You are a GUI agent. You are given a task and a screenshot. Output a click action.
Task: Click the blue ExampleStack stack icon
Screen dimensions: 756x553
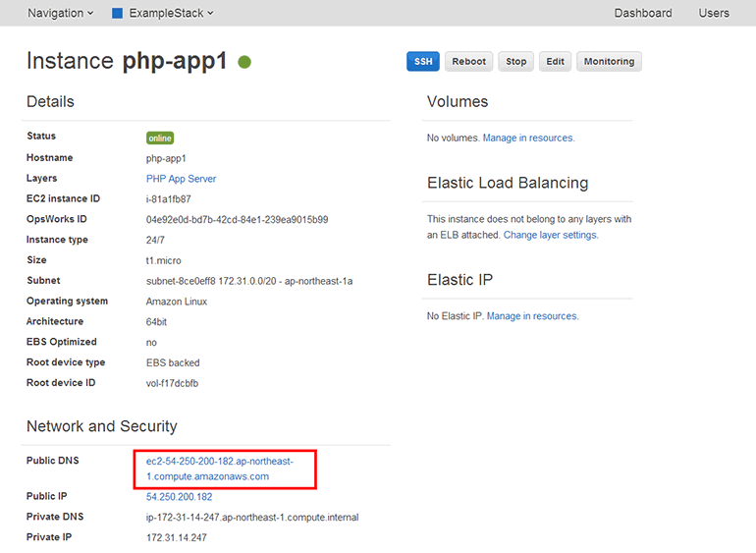(x=117, y=14)
